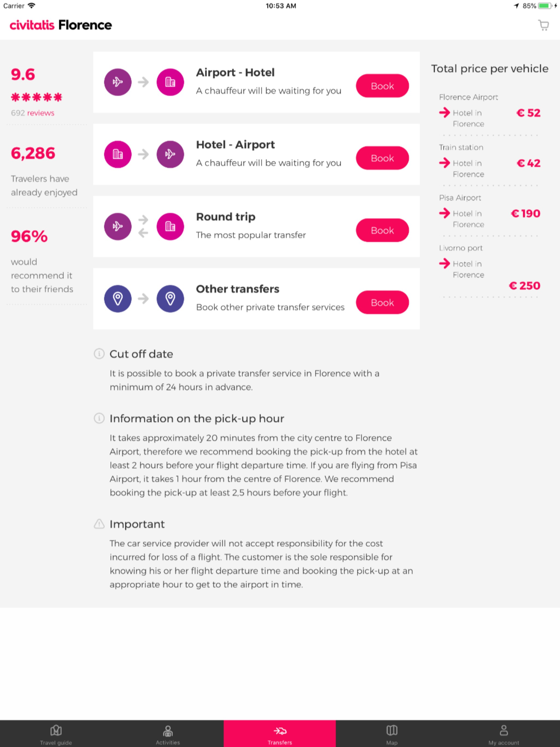Tap the location pin icon for Other transfers
This screenshot has width=560, height=747.
pyautogui.click(x=118, y=299)
